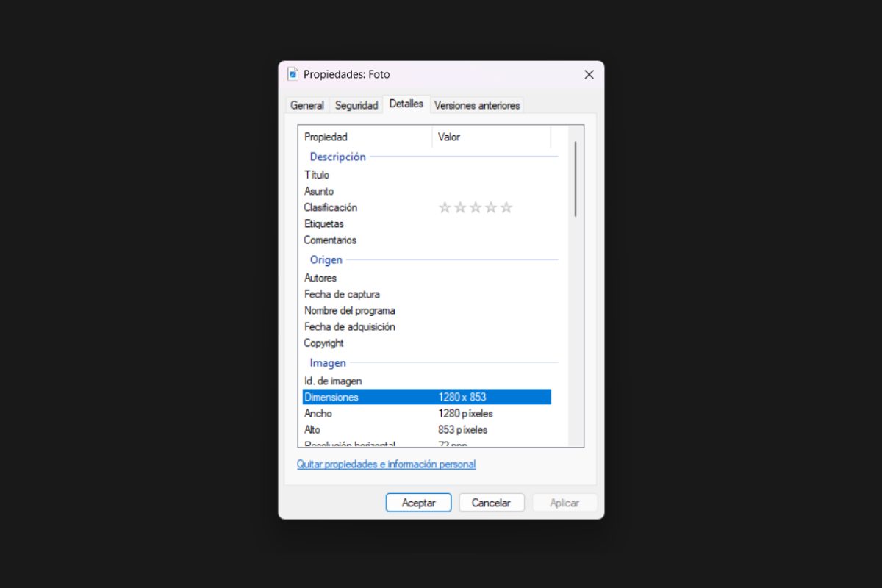
Task: Select the Detalles tab
Action: 406,104
